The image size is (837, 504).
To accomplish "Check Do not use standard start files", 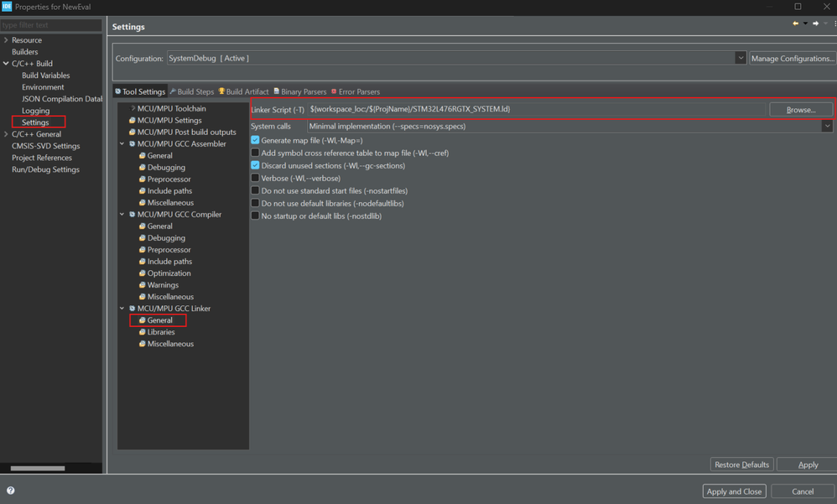I will (x=255, y=190).
